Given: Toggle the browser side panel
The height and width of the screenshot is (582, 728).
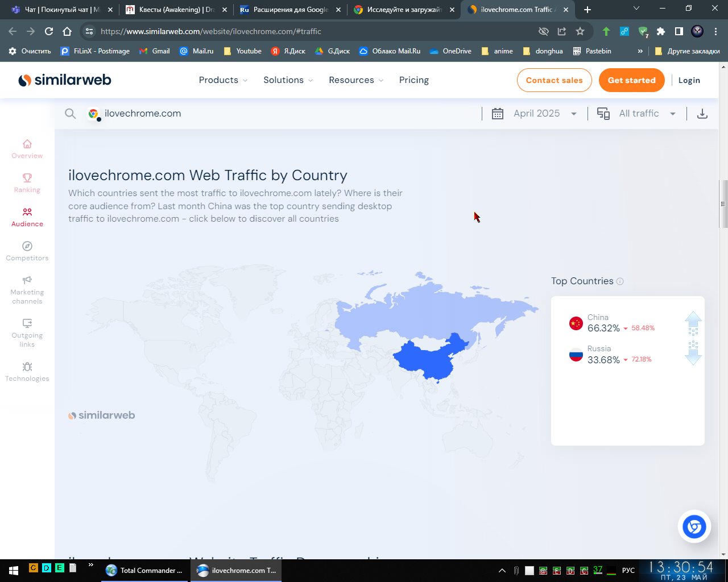Looking at the screenshot, I should [679, 31].
